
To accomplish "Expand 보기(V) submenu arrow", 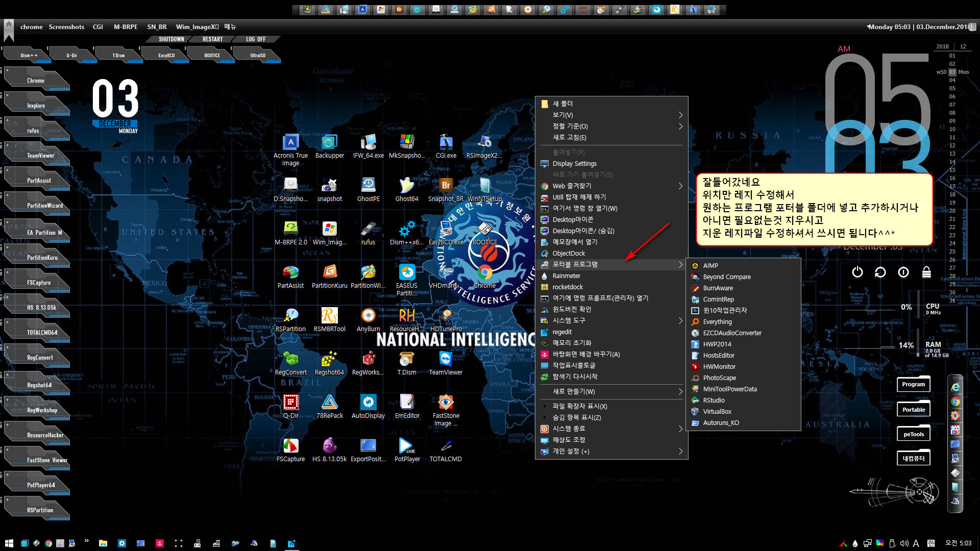I will click(680, 115).
